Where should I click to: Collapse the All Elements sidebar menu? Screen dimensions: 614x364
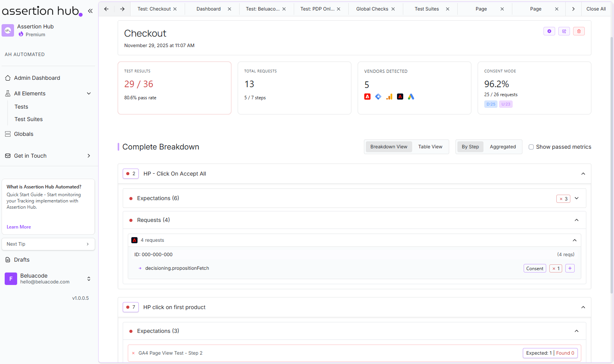coord(89,93)
